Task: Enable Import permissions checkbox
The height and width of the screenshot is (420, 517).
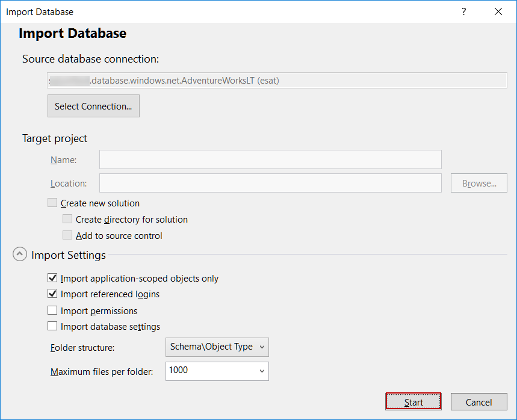Action: [52, 311]
